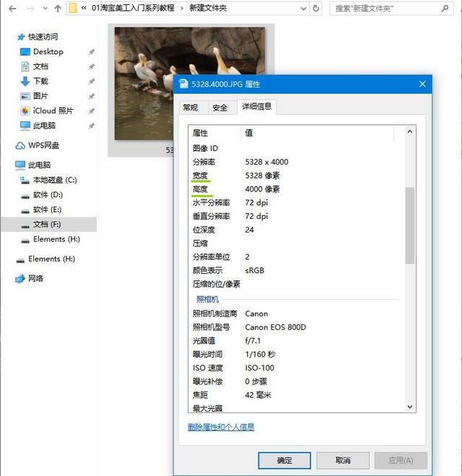This screenshot has width=462, height=476.
Task: Click the 确定 button
Action: tap(284, 460)
